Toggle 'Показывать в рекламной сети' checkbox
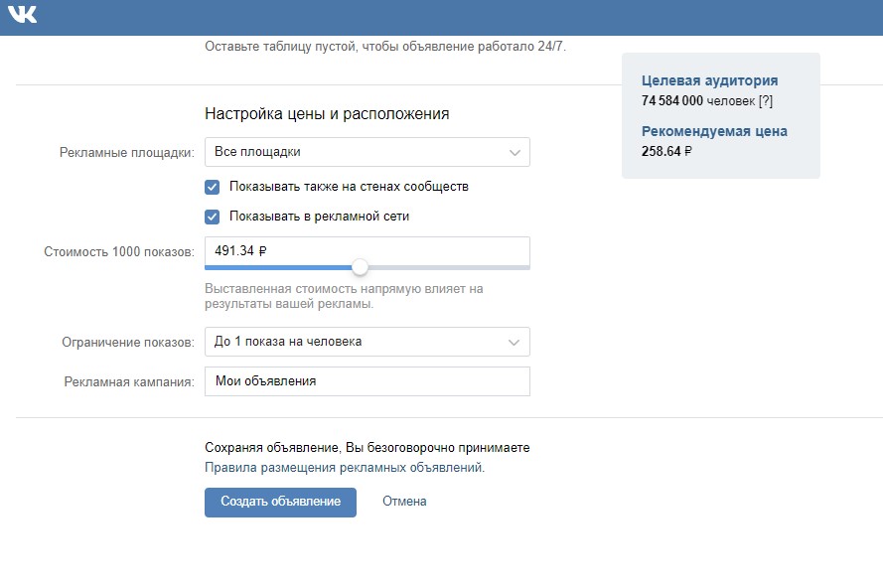Image resolution: width=883 pixels, height=588 pixels. point(213,217)
